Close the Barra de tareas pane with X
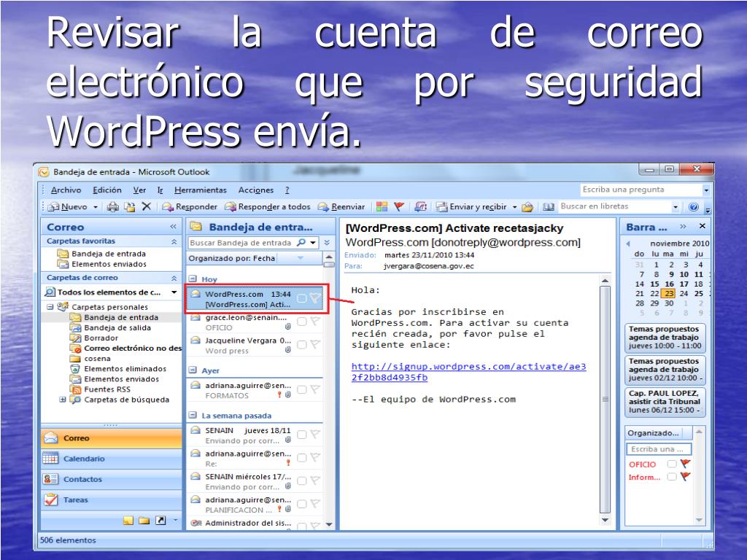 click(x=703, y=226)
